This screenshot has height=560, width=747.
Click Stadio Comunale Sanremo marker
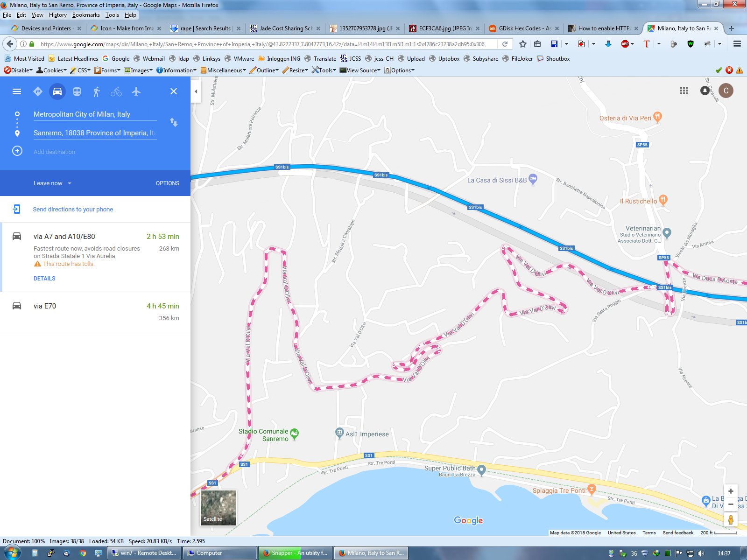point(294,434)
